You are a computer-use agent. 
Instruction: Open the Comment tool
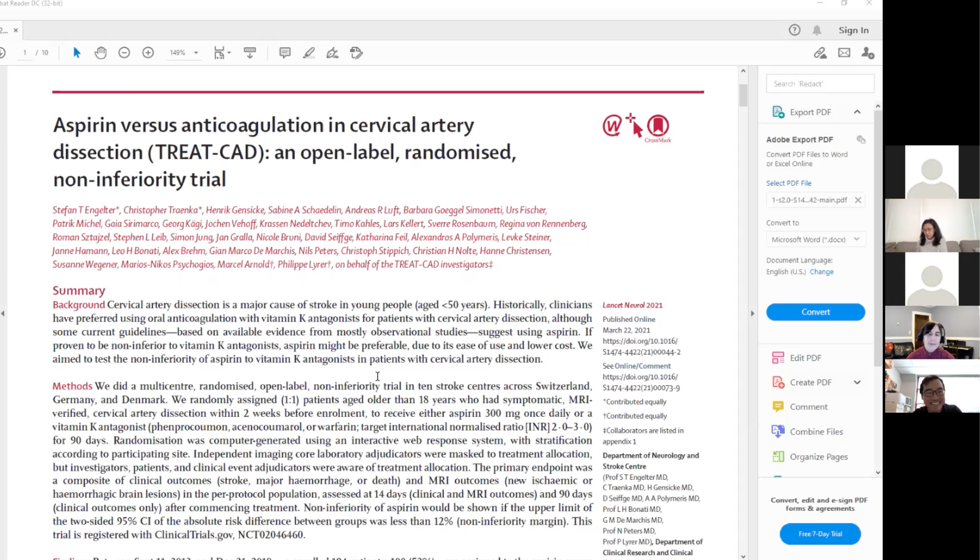point(808,407)
